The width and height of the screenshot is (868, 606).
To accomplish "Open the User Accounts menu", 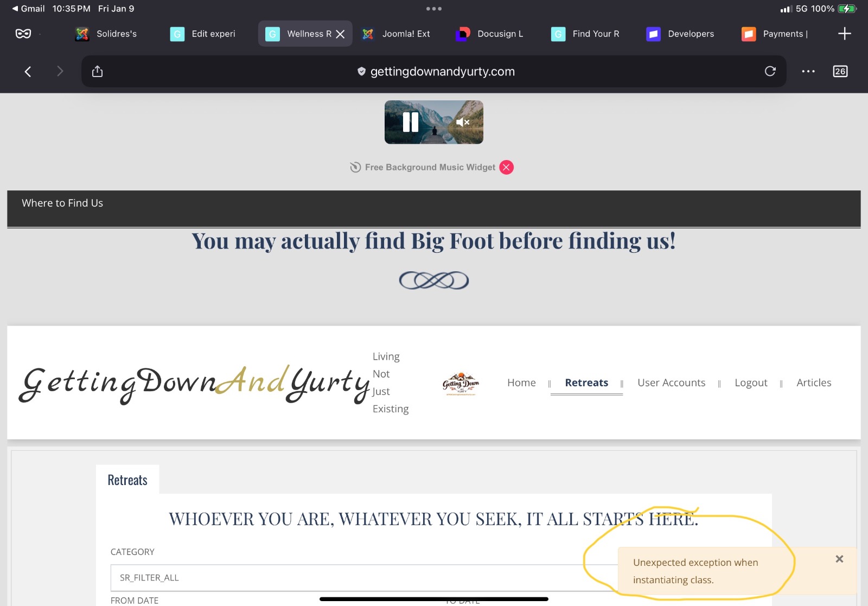I will click(x=671, y=382).
